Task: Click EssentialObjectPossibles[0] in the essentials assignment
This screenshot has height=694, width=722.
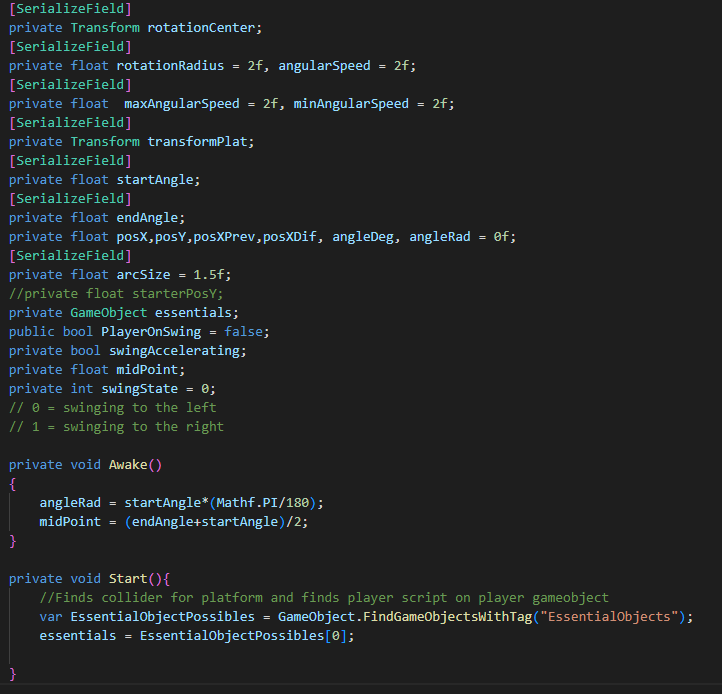Action: 243,636
